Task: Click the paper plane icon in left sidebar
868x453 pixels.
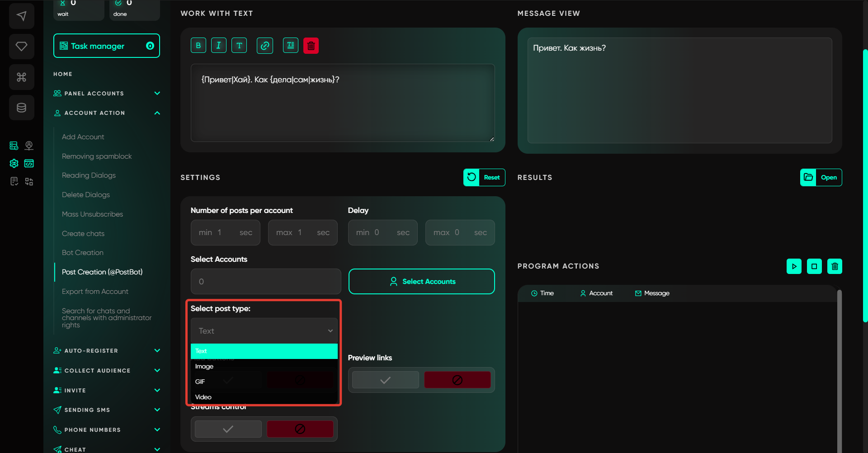Action: tap(22, 16)
